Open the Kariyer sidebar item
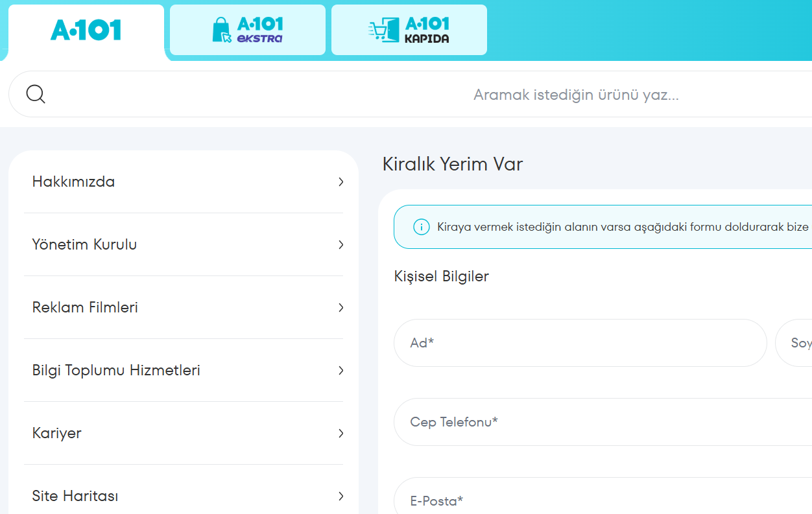 tap(184, 433)
